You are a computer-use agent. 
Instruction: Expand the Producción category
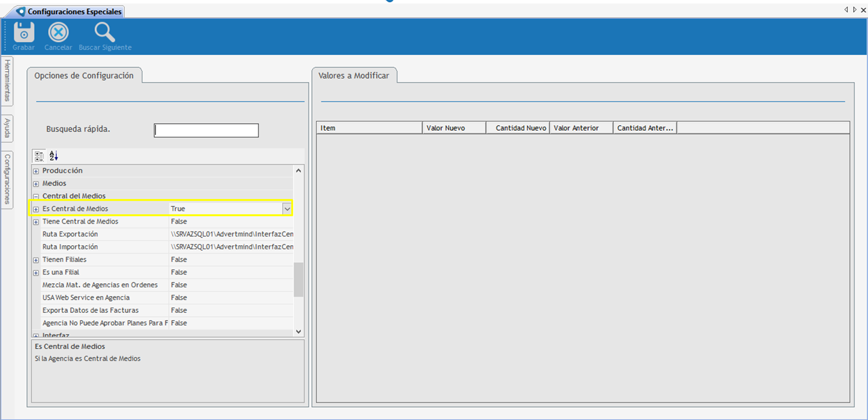(x=36, y=171)
